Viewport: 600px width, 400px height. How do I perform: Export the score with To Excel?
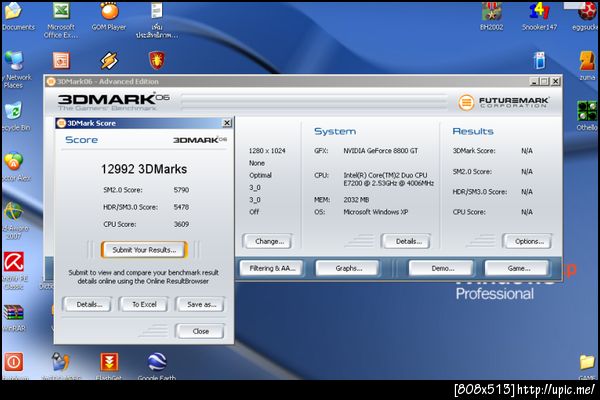click(x=144, y=305)
